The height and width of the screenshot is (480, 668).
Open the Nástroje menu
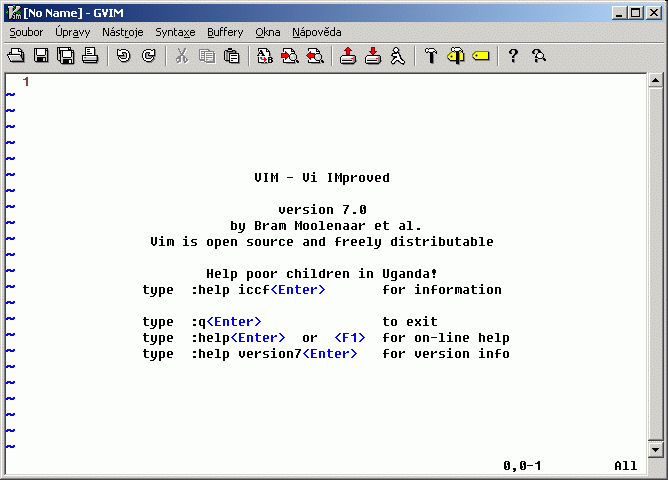tap(123, 32)
